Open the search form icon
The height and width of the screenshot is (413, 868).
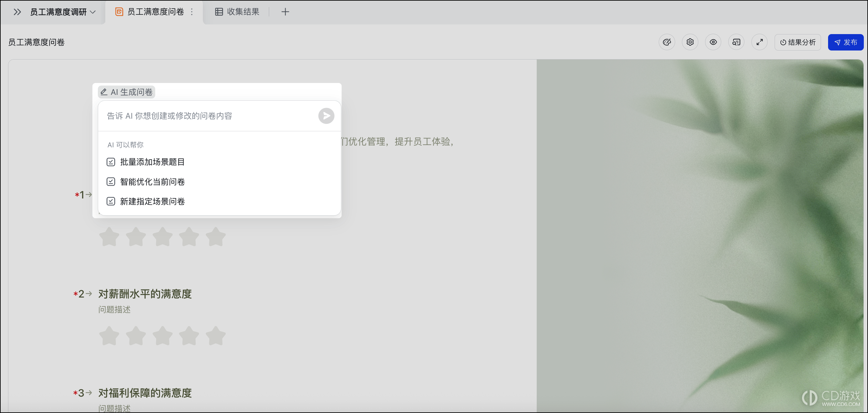[x=736, y=42]
